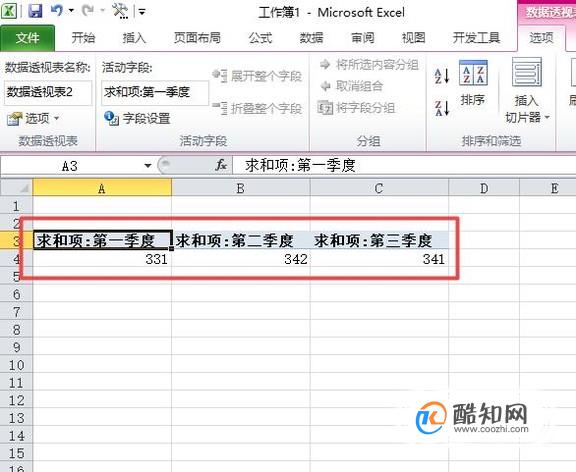Open 字段设置 field settings
The width and height of the screenshot is (576, 472).
point(137,118)
